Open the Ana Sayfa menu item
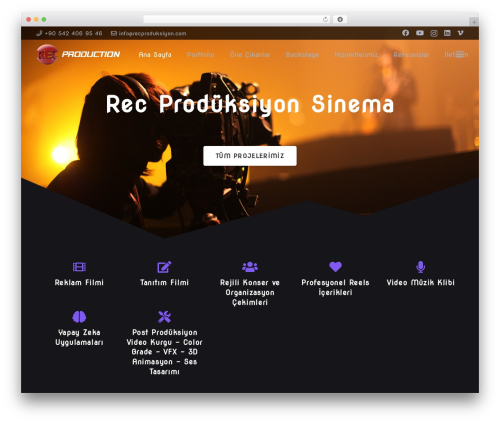The width and height of the screenshot is (500, 423). [x=155, y=55]
